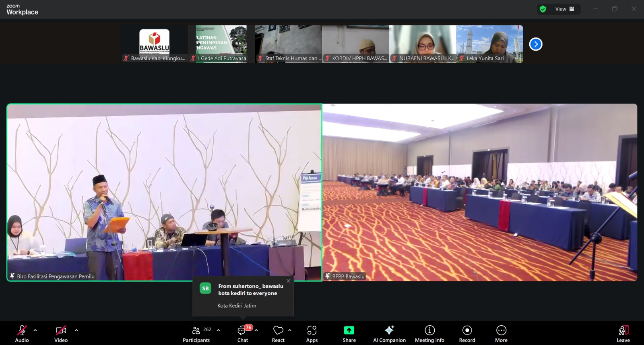Expand the arrow next to React
644x345 pixels.
pos(290,330)
